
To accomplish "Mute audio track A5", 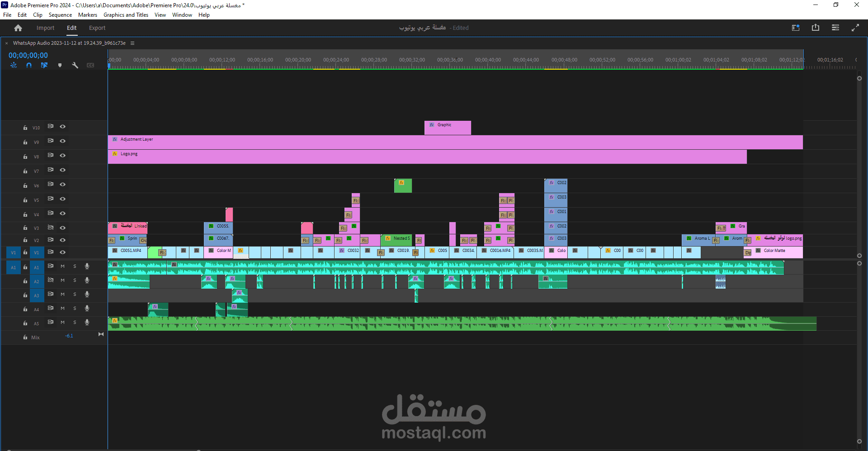I will coord(62,323).
